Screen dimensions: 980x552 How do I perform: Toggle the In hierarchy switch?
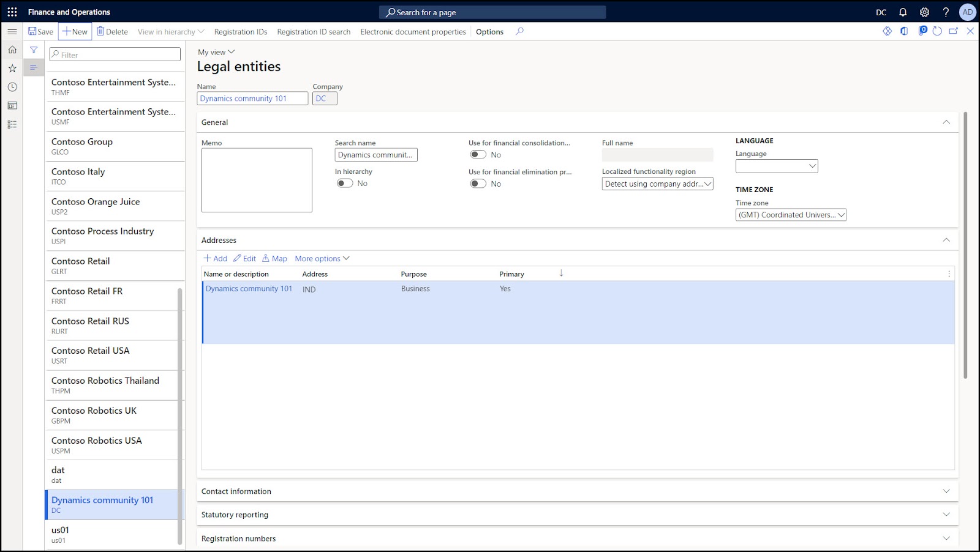click(345, 183)
